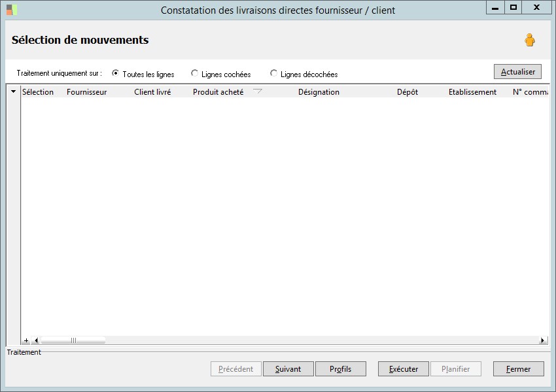Click the N° comma column header
556x392 pixels.
click(530, 91)
